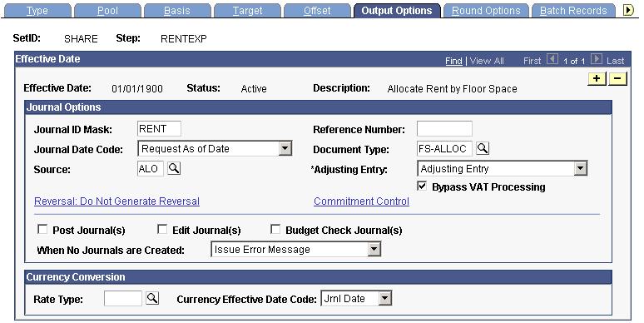Go to the previous row arrow

pos(552,60)
